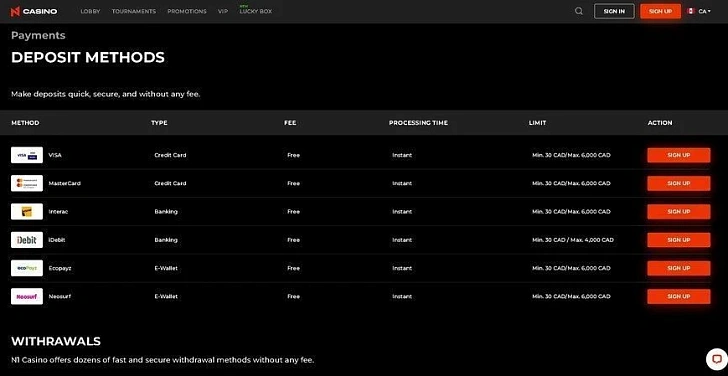Click the iDebit payment logo
This screenshot has width=728, height=376.
point(27,240)
